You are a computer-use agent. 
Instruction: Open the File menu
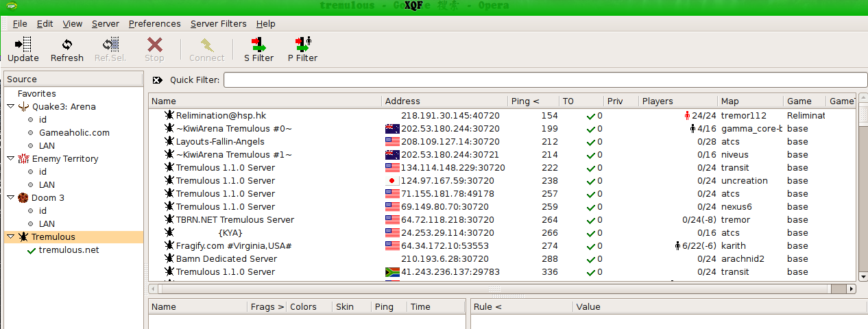[20, 23]
